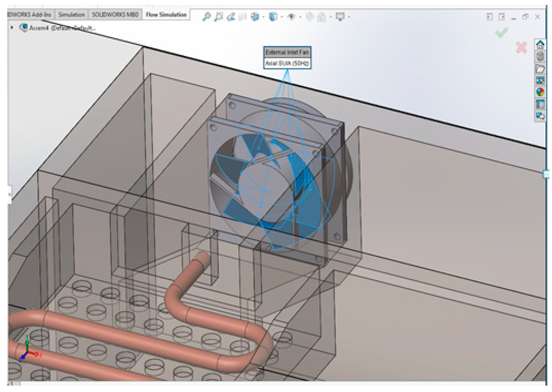Click the External Inlet Fan callout label

click(x=287, y=52)
